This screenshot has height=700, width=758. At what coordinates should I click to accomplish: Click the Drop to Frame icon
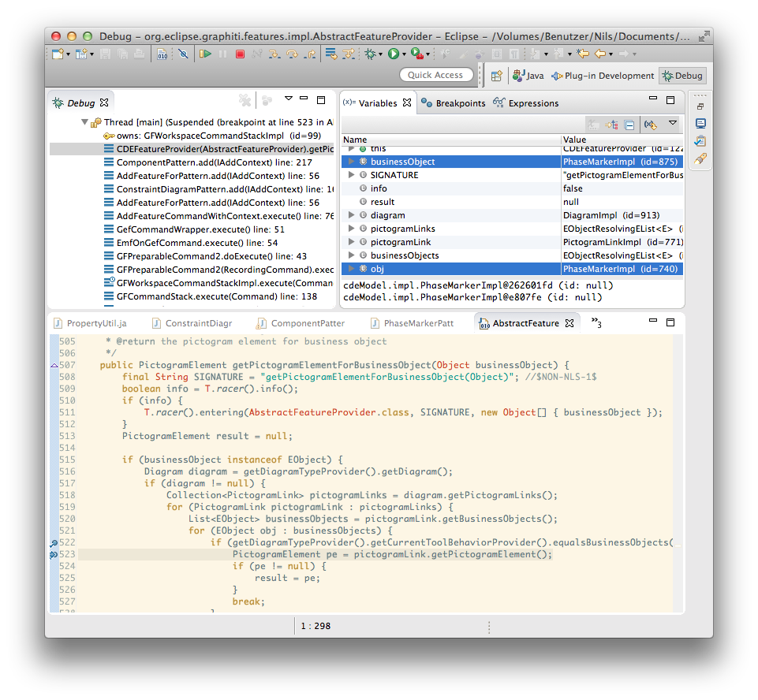tap(331, 54)
